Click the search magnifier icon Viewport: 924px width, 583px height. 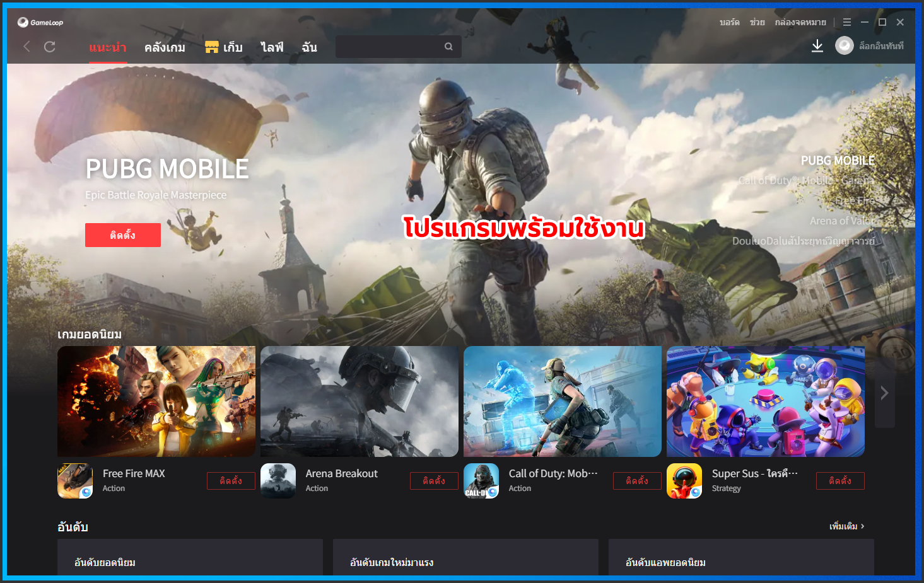click(448, 46)
